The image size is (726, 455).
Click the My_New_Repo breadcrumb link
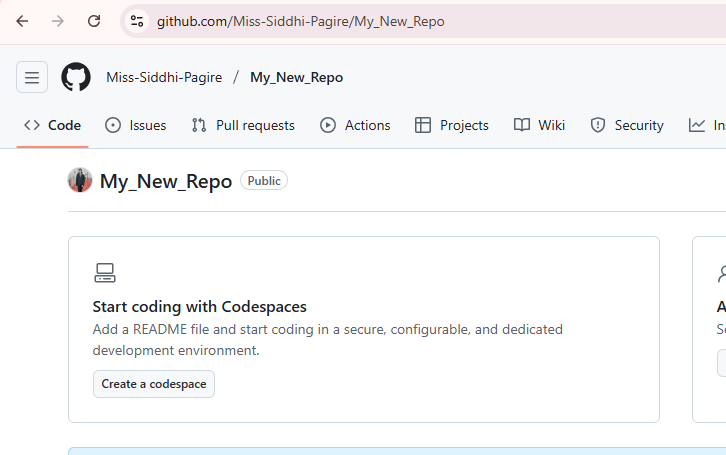pos(296,77)
